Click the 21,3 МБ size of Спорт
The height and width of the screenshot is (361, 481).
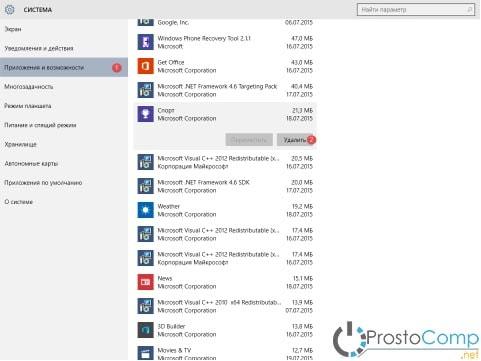point(302,110)
